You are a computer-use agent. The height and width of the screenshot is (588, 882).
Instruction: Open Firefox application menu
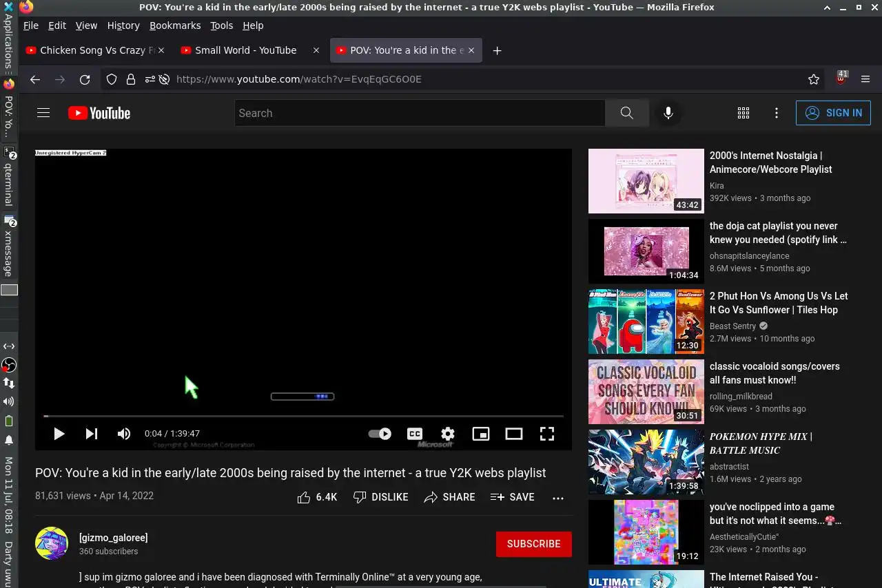tap(865, 79)
